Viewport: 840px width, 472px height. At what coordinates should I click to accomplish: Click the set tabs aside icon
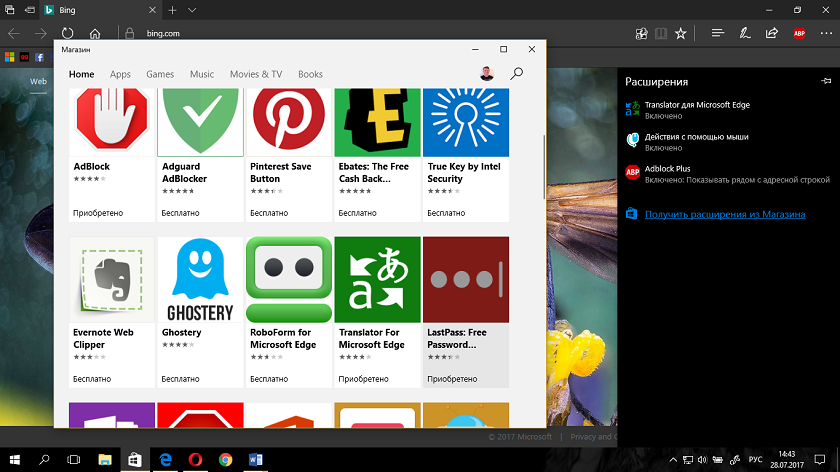click(x=30, y=10)
